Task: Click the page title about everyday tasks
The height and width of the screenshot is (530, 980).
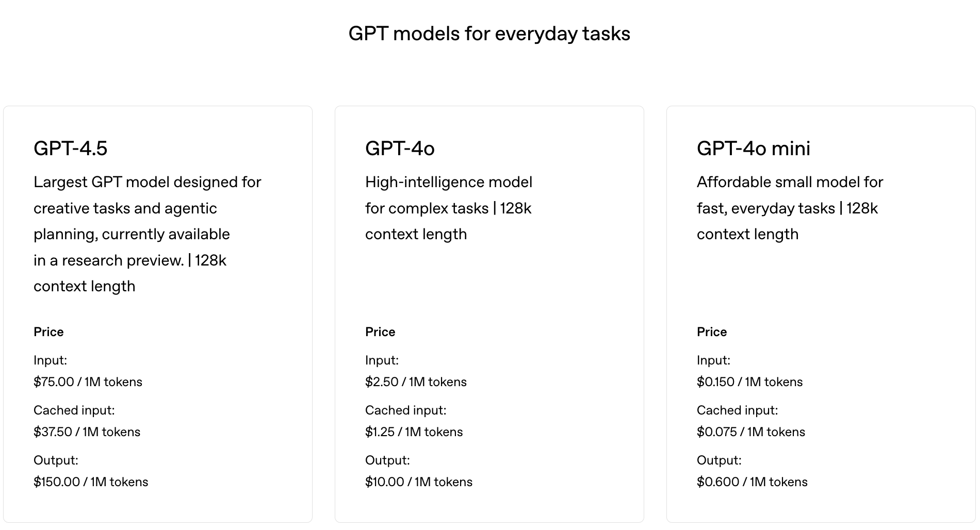Action: (x=489, y=34)
